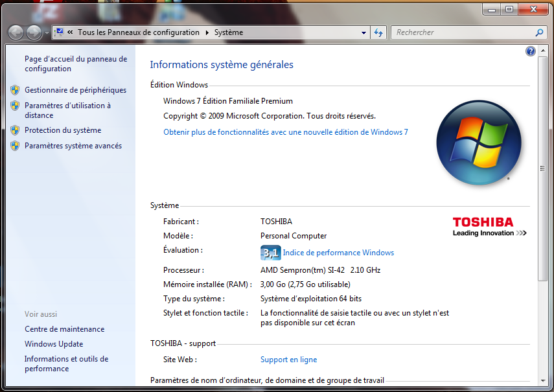554x392 pixels.
Task: Open the recent pages dropdown arrow
Action: (x=47, y=33)
